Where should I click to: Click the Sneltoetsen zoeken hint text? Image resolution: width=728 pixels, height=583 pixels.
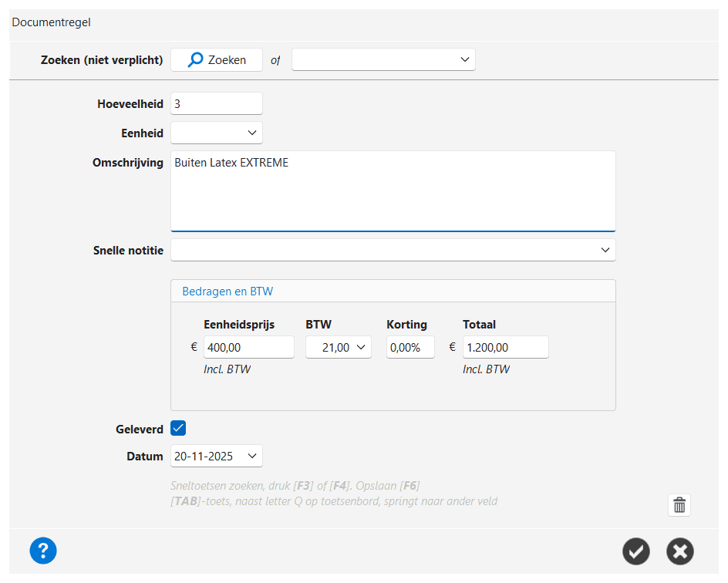click(295, 486)
